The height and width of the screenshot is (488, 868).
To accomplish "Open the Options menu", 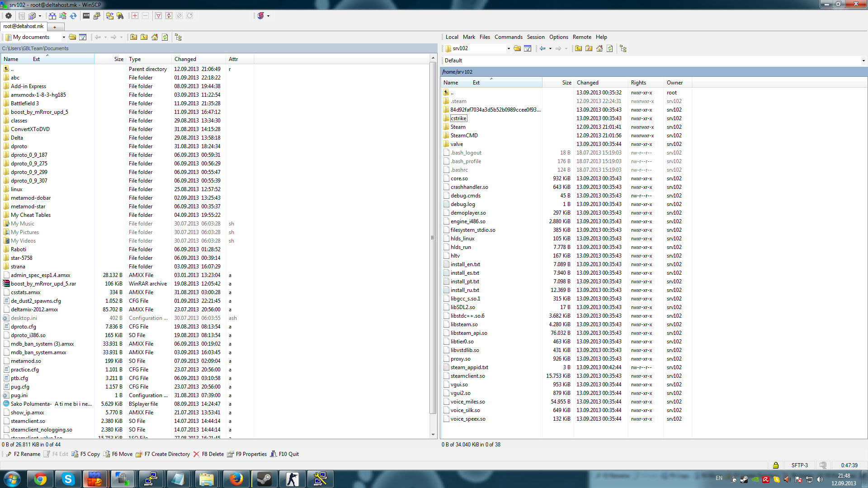I will 559,37.
